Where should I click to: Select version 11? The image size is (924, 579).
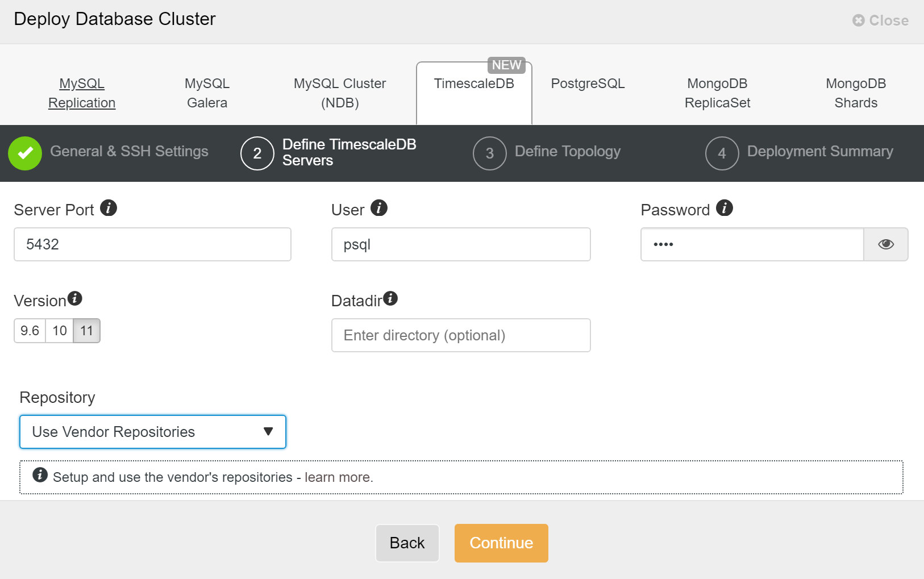(86, 331)
